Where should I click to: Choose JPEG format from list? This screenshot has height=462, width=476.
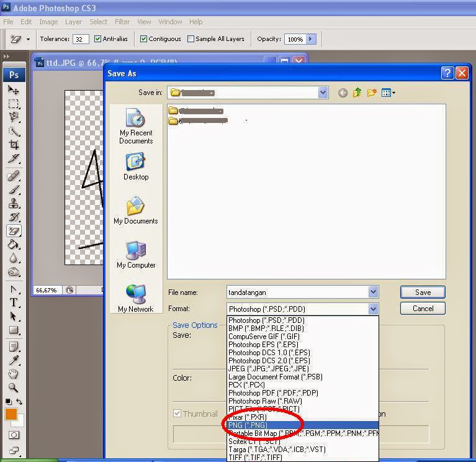pyautogui.click(x=303, y=368)
